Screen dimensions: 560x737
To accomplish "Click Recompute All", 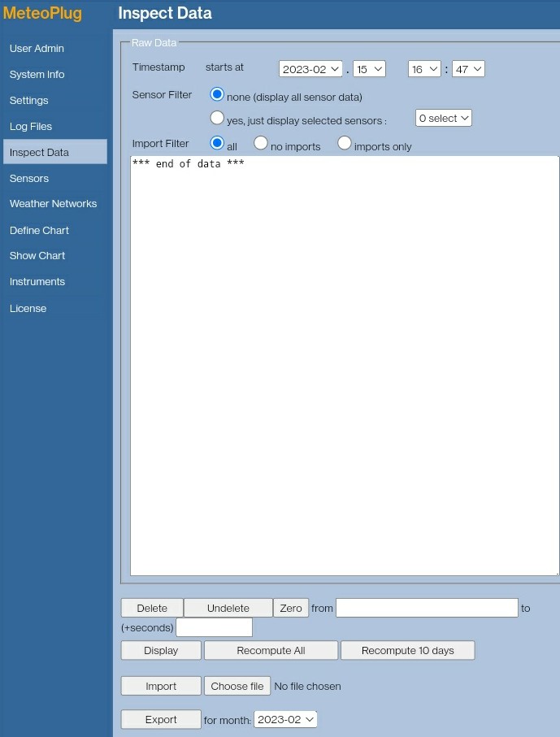I will [271, 650].
